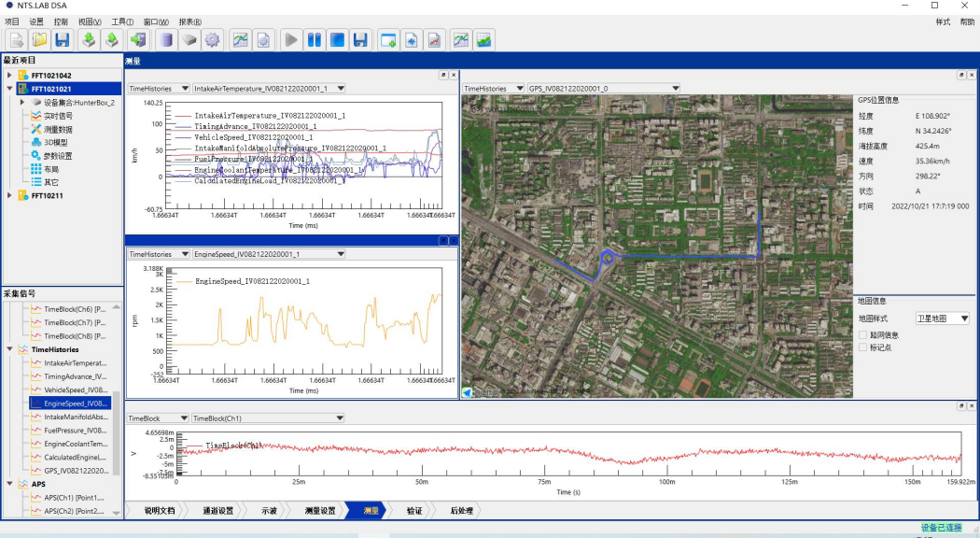Screen dimensions: 980x538
Task: Open the 视图 menu
Action: tap(90, 21)
